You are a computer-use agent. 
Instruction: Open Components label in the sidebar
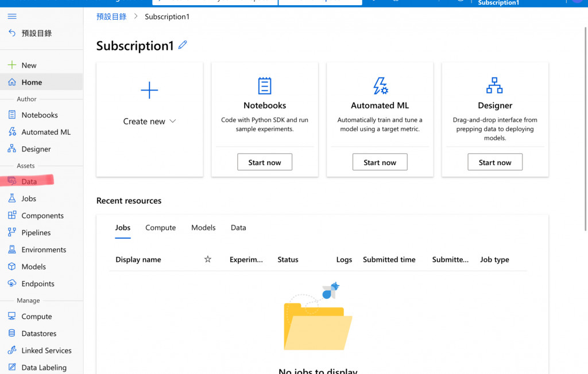[42, 216]
